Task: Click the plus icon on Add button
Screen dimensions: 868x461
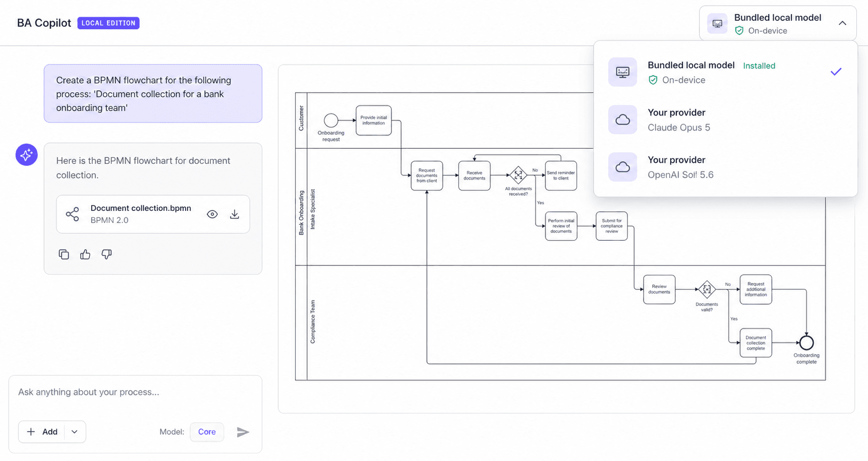Action: (x=31, y=432)
